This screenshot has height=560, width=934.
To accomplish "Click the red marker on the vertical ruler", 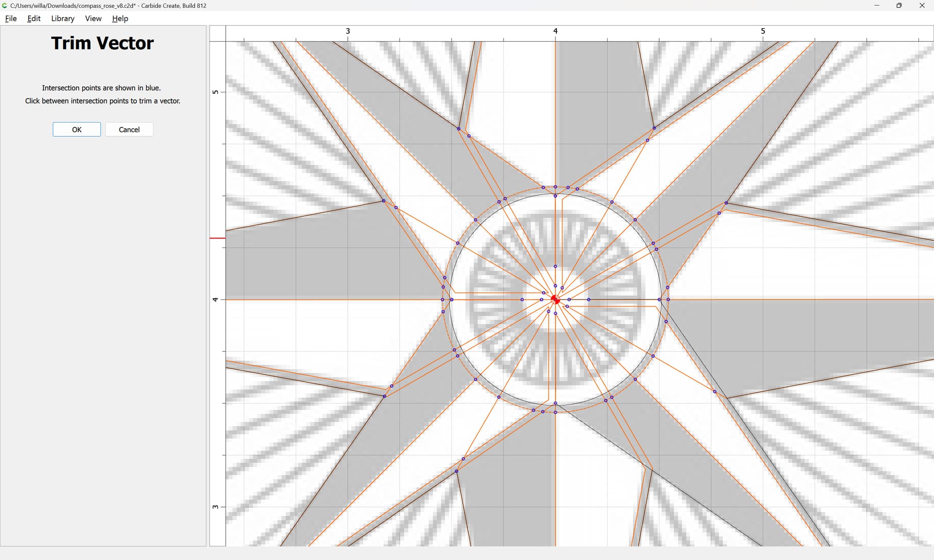I will 217,238.
